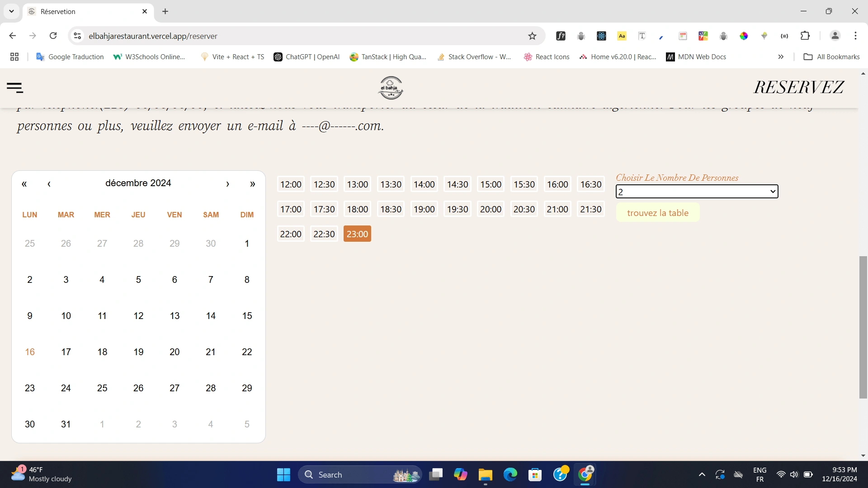Pick December 25 in the calendar
Viewport: 868px width, 488px height.
point(102,388)
